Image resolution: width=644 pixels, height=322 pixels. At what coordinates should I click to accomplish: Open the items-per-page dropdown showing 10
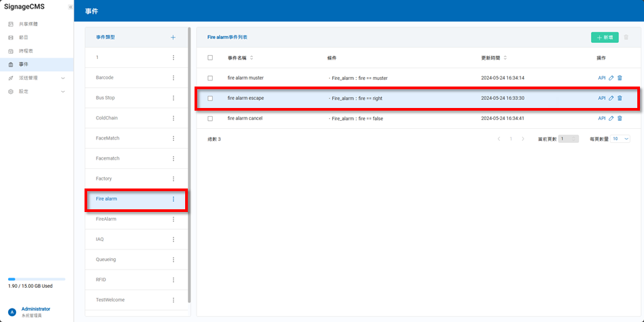620,139
